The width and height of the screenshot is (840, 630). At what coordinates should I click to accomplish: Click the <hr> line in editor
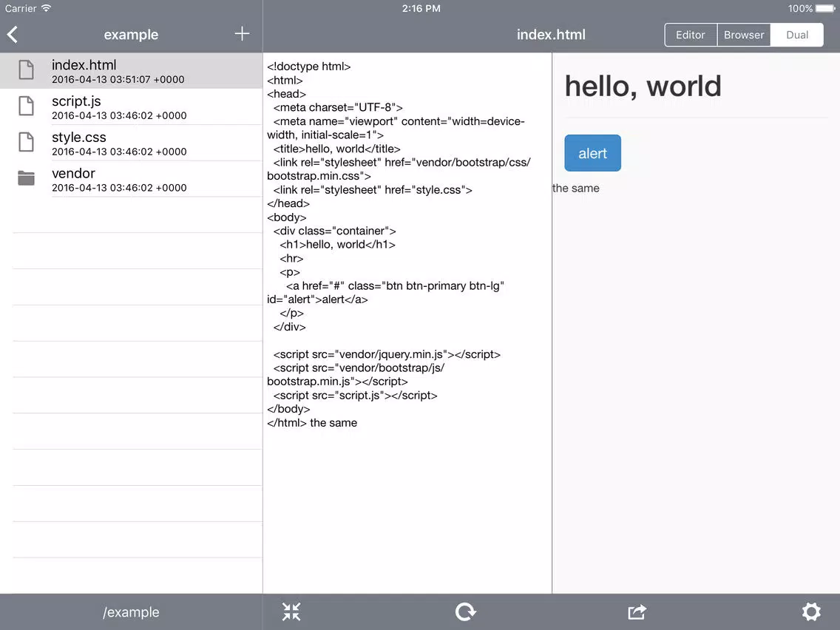(291, 258)
